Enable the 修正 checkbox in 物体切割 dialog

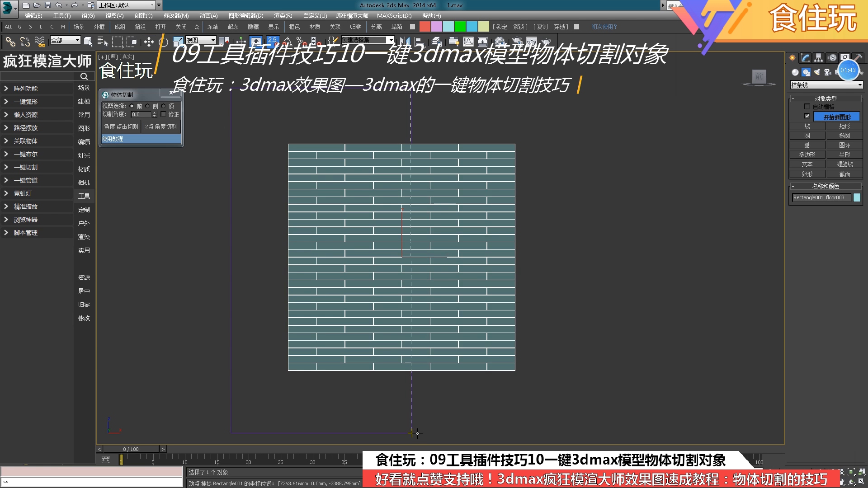pos(164,114)
